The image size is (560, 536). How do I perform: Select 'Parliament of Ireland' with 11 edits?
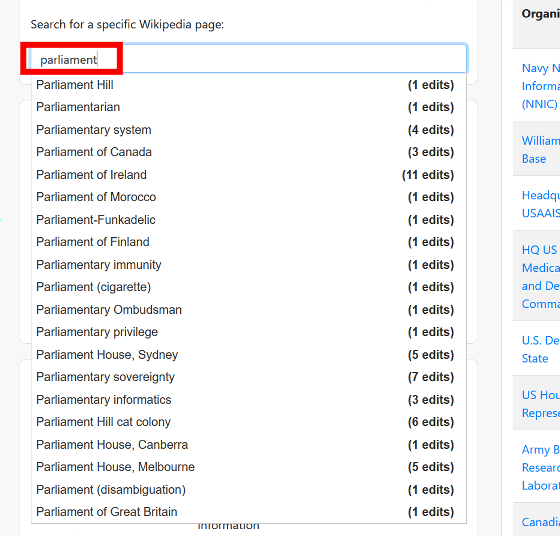point(249,175)
